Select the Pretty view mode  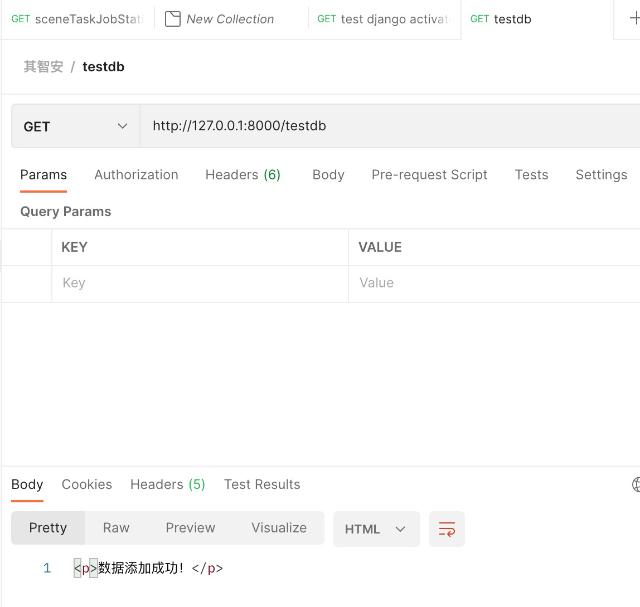[48, 528]
